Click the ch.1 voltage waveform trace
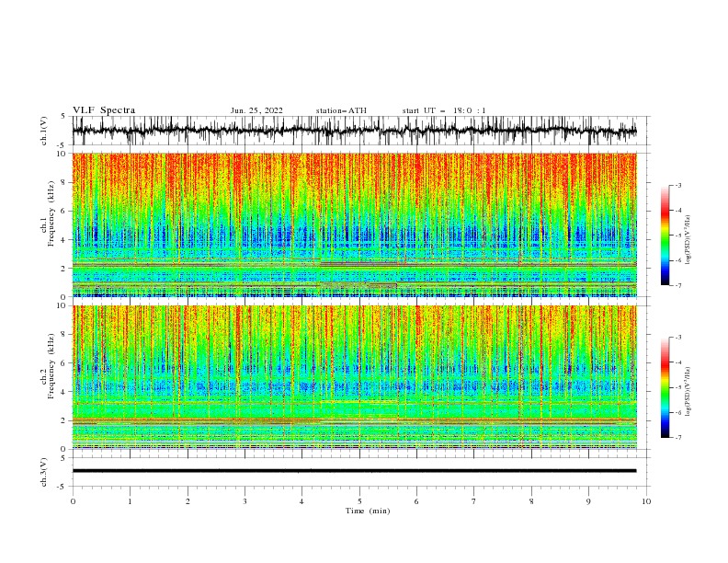 (x=354, y=131)
